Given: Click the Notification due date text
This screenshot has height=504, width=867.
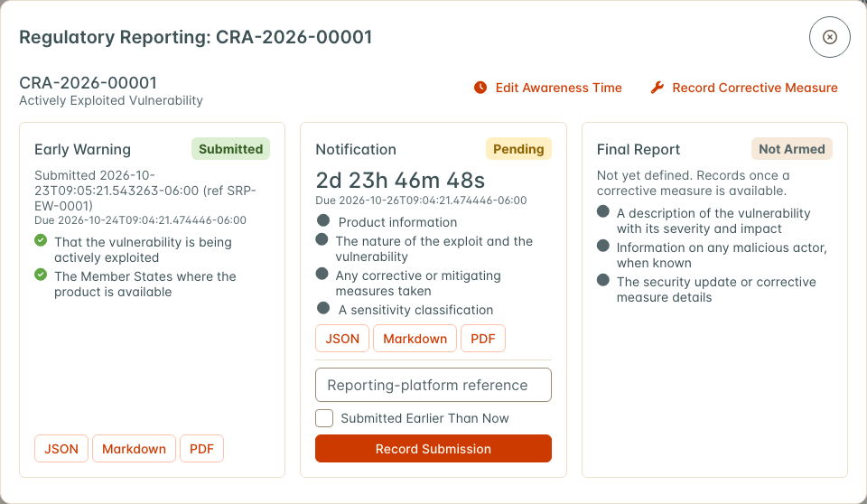Looking at the screenshot, I should pos(421,201).
